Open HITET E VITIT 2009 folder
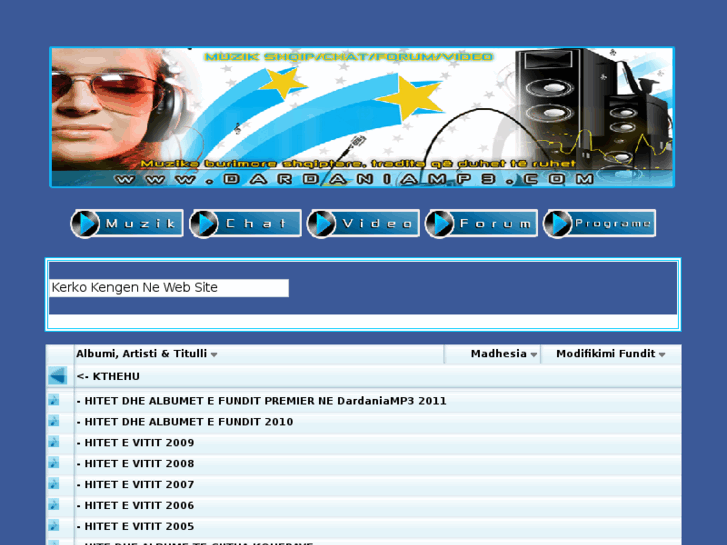Viewport: 727px width, 545px height. click(135, 442)
